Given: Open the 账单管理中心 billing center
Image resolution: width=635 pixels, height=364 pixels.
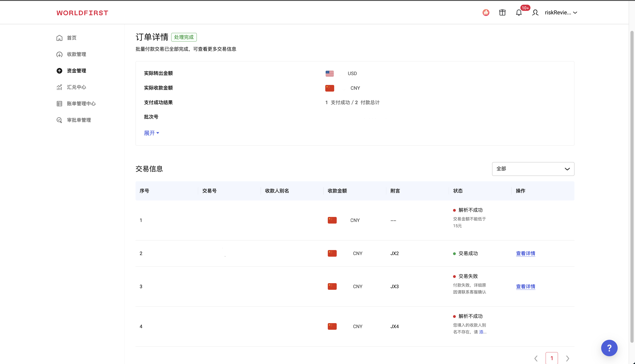Looking at the screenshot, I should [x=81, y=103].
